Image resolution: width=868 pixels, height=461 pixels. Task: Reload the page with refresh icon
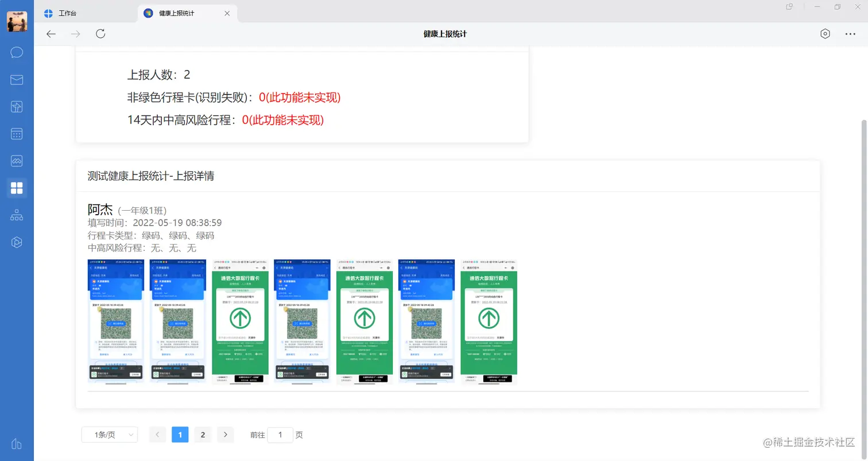tap(100, 34)
